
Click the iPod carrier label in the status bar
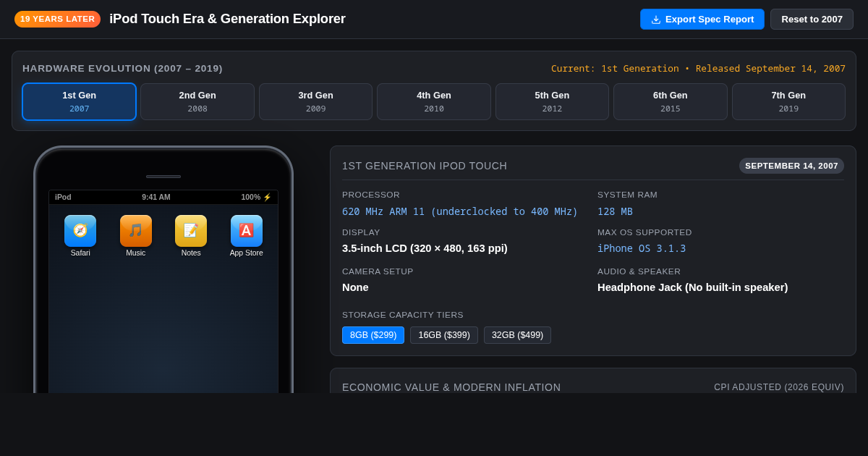[63, 197]
